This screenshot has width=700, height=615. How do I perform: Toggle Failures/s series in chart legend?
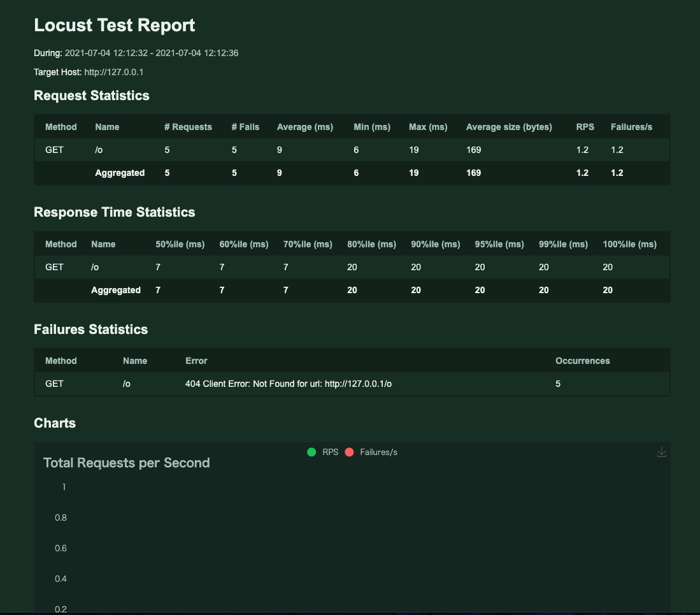pos(371,452)
